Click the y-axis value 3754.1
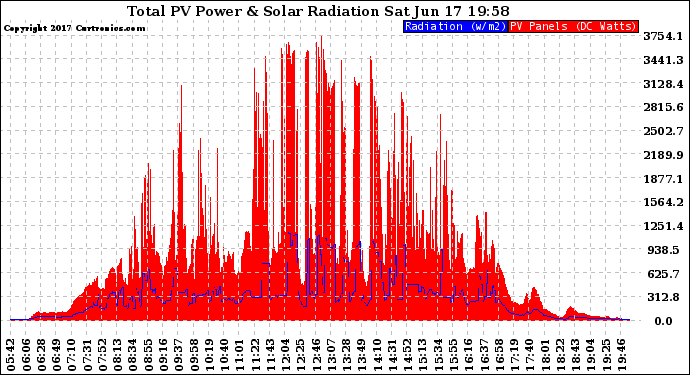Image resolution: width=690 pixels, height=375 pixels. (663, 36)
